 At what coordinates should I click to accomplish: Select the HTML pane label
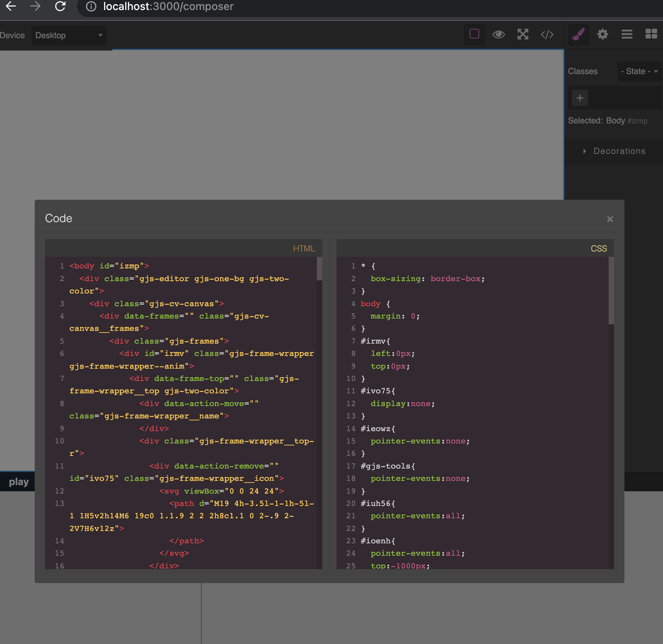coord(304,248)
